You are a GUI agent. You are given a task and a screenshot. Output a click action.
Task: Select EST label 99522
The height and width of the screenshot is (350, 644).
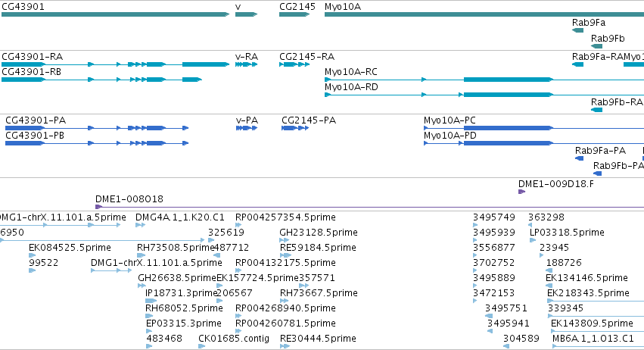coord(44,263)
